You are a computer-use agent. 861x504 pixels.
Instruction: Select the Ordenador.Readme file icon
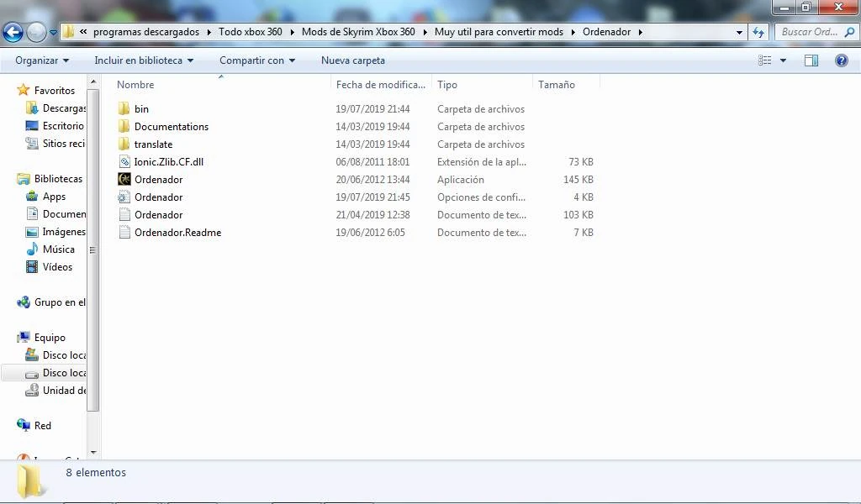[124, 232]
